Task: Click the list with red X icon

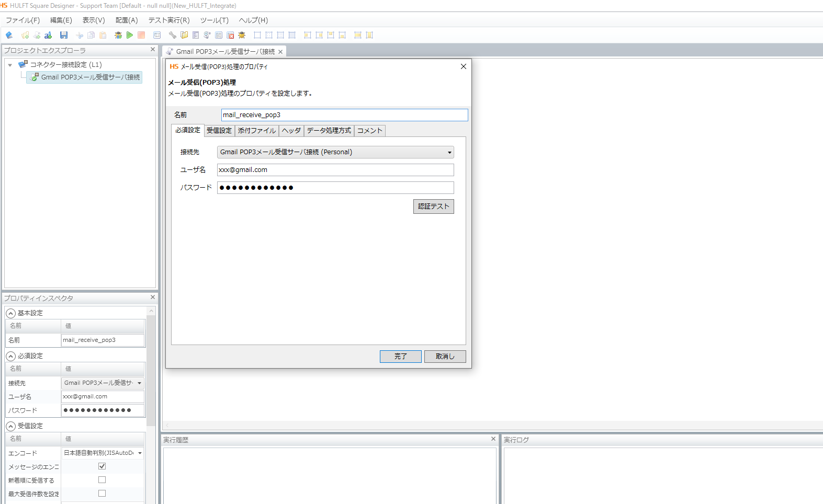Action: (230, 35)
